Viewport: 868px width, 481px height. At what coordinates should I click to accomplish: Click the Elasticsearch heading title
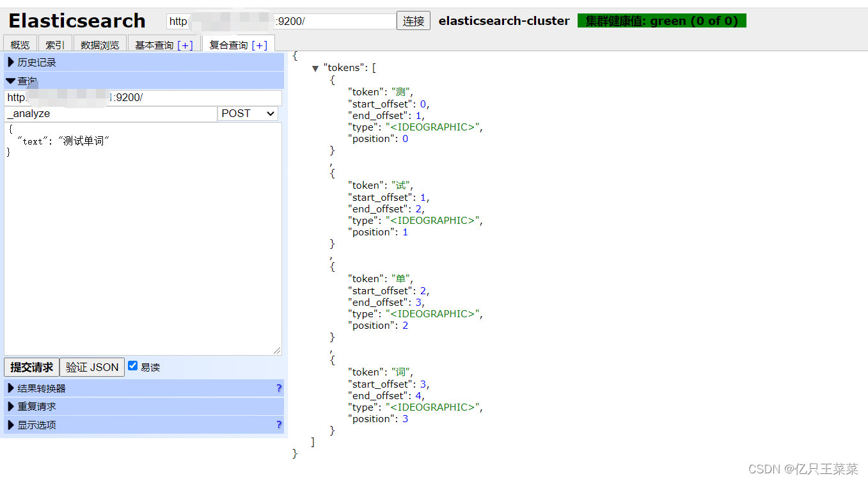(77, 20)
